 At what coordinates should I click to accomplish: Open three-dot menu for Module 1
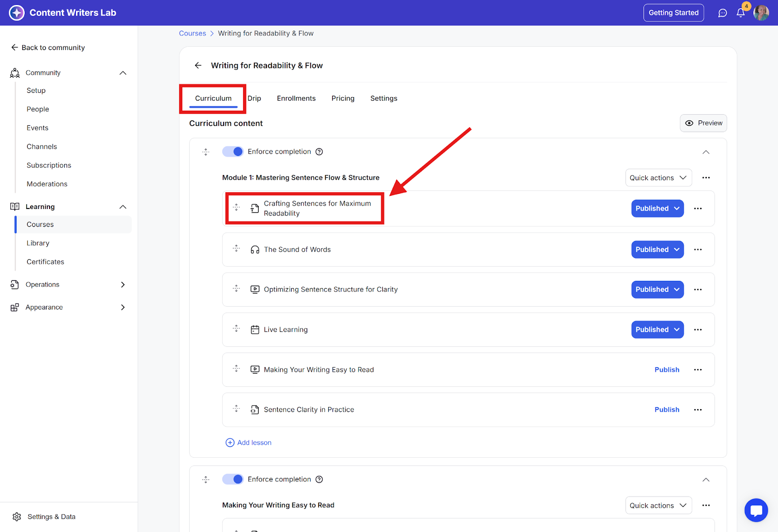tap(706, 178)
